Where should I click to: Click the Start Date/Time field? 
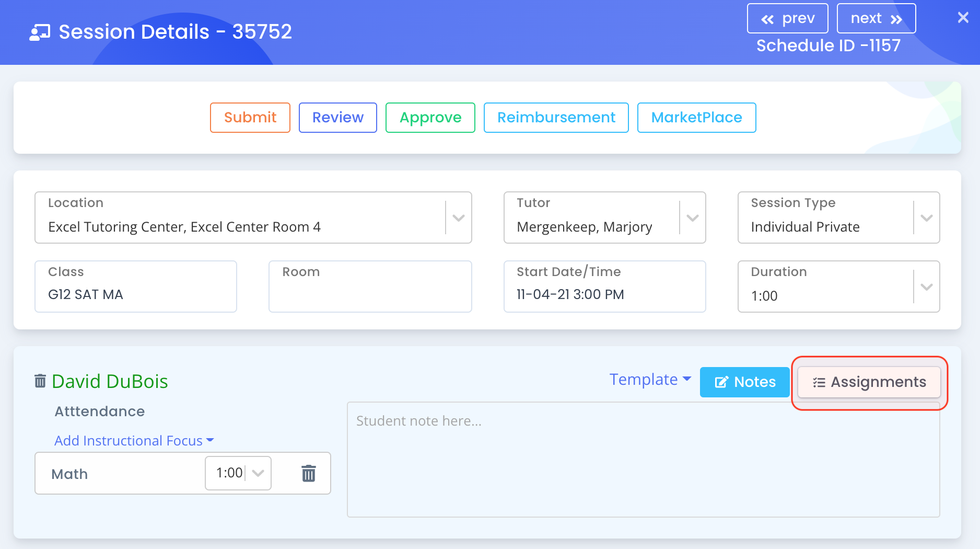605,287
